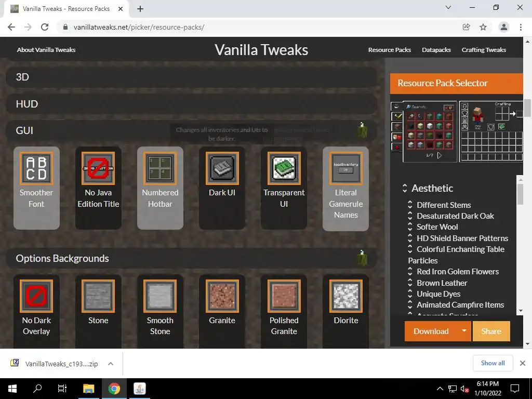
Task: Open the Download options dropdown arrow
Action: point(464,331)
